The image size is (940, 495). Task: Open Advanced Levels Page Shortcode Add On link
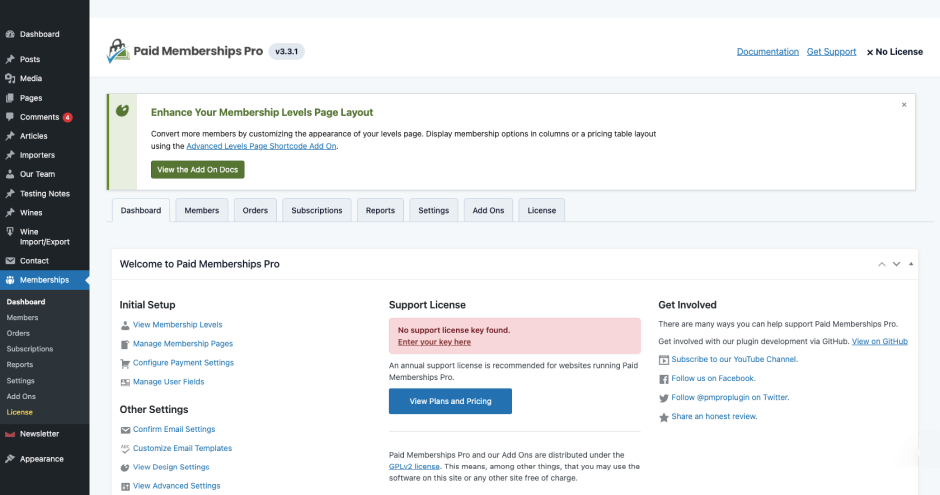click(261, 146)
